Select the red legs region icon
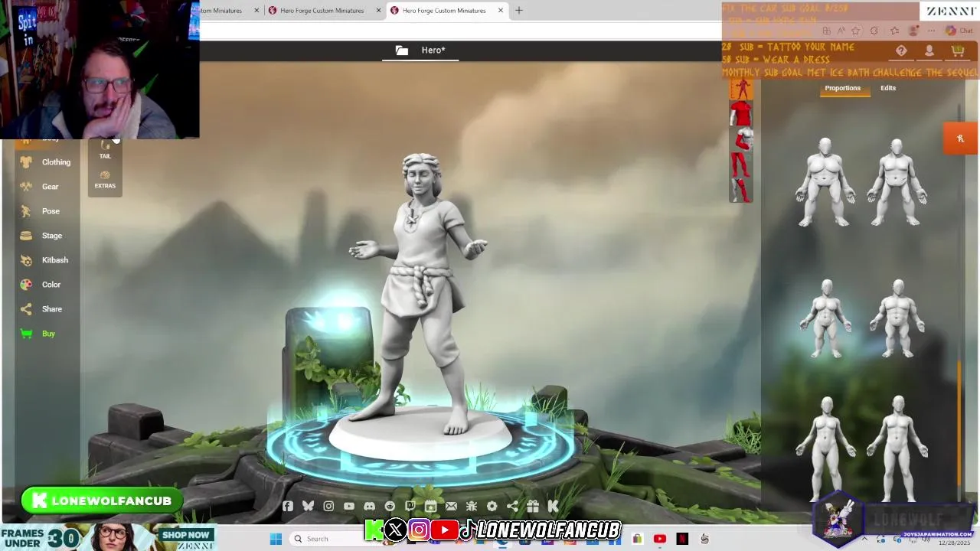 coord(740,165)
